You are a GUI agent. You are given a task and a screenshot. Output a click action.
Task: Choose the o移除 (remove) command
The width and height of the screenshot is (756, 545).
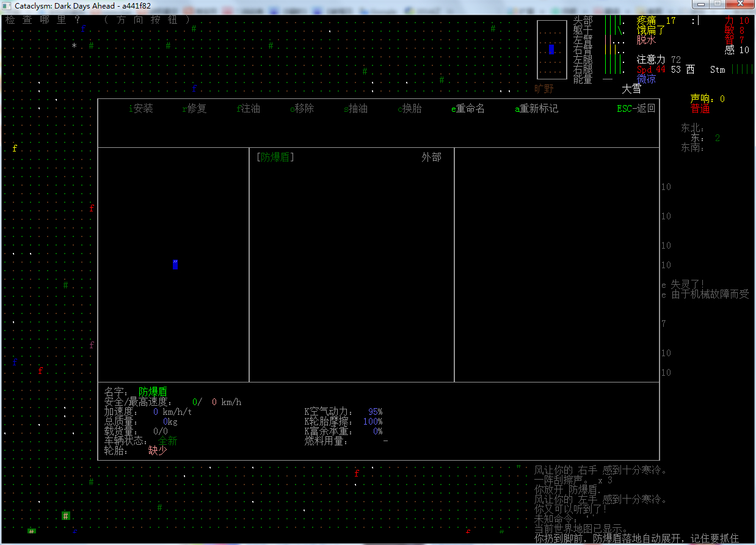tap(302, 109)
